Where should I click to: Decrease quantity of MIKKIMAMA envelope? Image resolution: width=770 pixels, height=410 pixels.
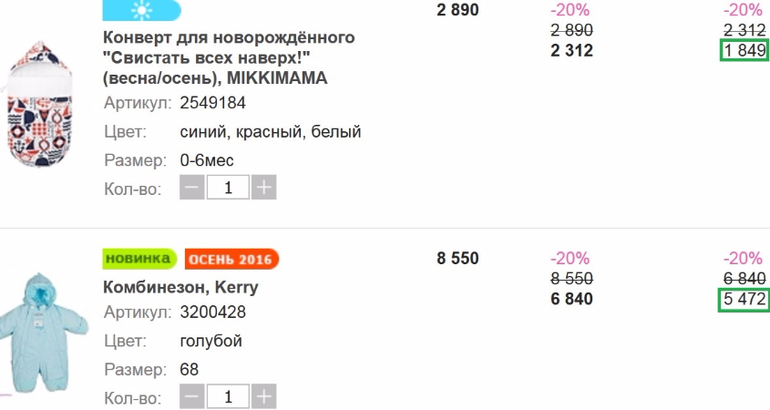(x=193, y=187)
